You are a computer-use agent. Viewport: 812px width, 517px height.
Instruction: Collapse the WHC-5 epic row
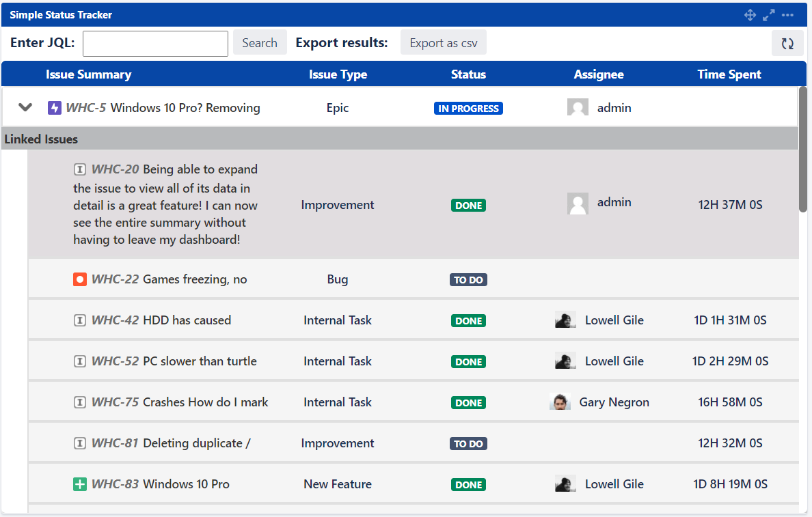point(25,108)
